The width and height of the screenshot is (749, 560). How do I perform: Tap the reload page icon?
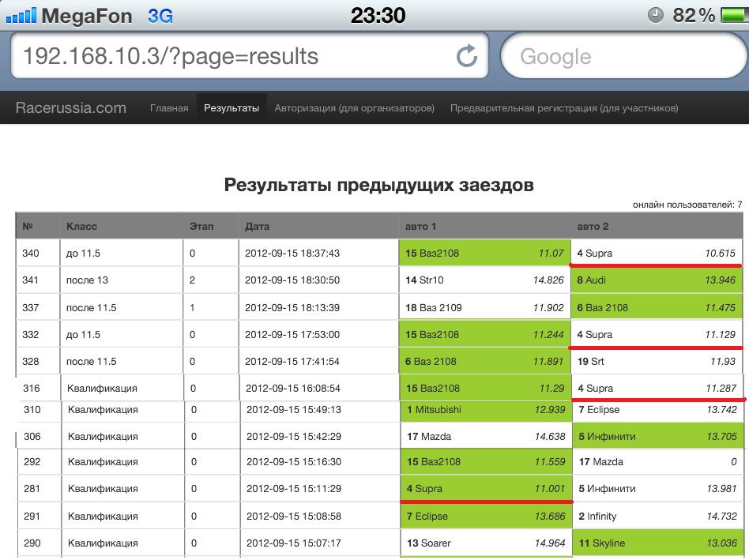pos(467,56)
